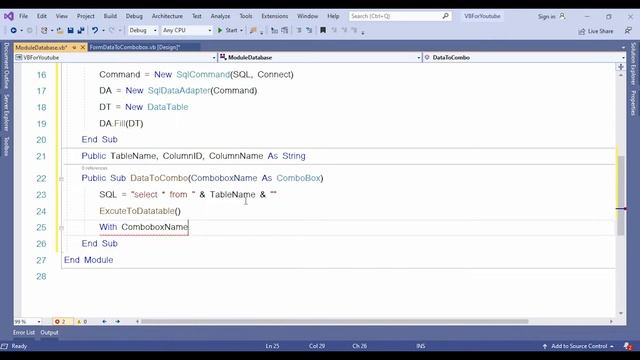The height and width of the screenshot is (360, 640).
Task: Expand the Undo history dropdown arrow
Action: tap(103, 31)
